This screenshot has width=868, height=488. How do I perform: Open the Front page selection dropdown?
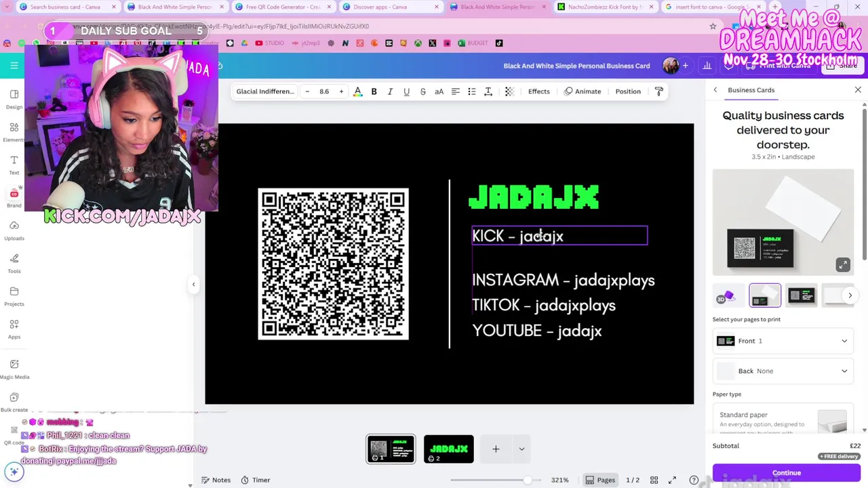pos(783,341)
